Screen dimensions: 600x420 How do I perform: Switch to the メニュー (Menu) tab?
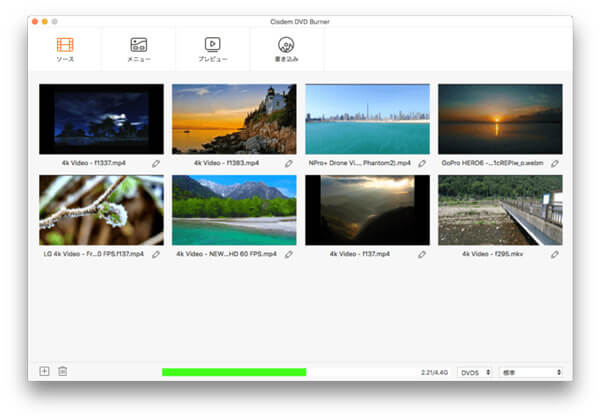click(x=139, y=49)
